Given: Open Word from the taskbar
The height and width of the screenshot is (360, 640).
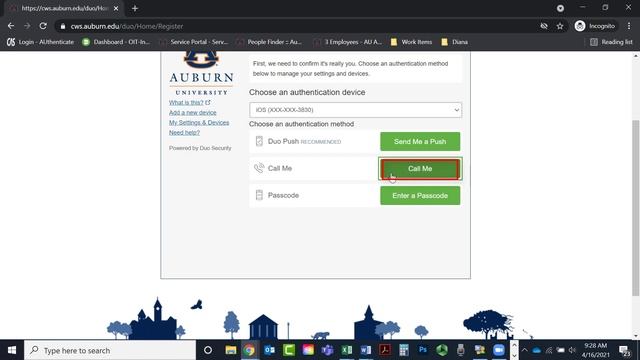Looking at the screenshot, I should click(x=366, y=350).
